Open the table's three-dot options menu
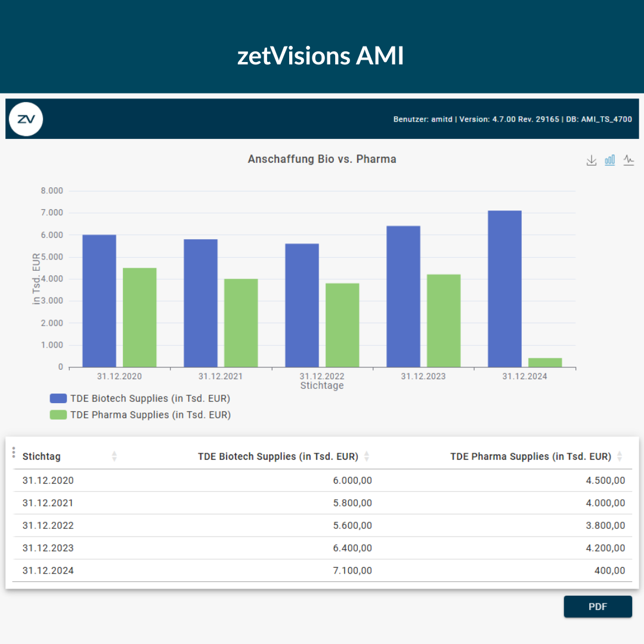This screenshot has height=644, width=644. (14, 453)
